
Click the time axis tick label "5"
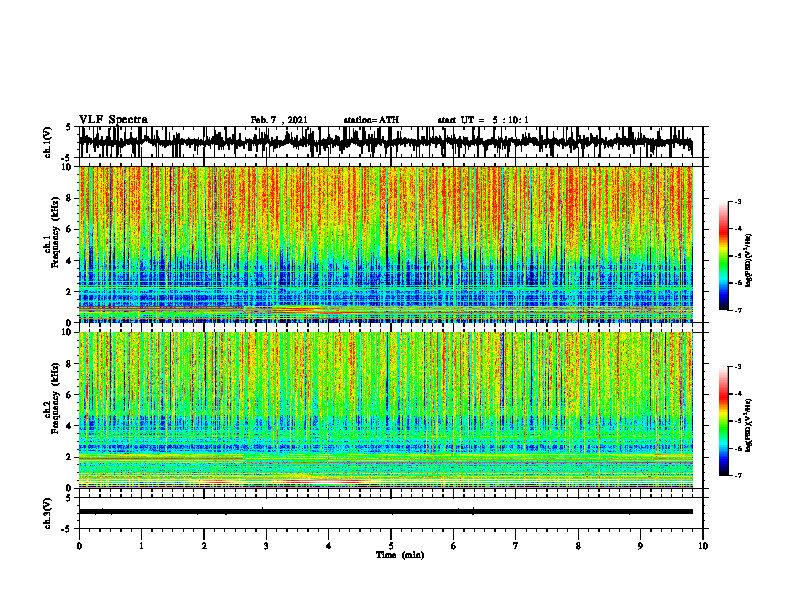click(391, 546)
